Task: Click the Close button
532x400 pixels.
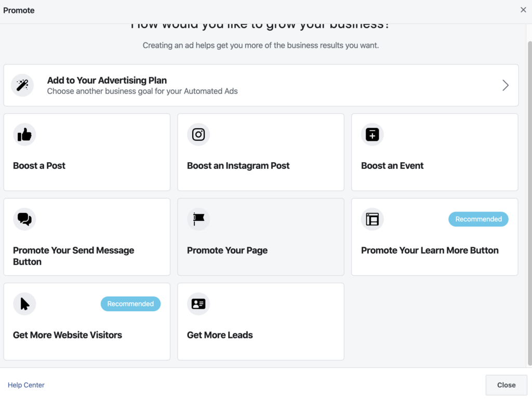Action: point(506,385)
